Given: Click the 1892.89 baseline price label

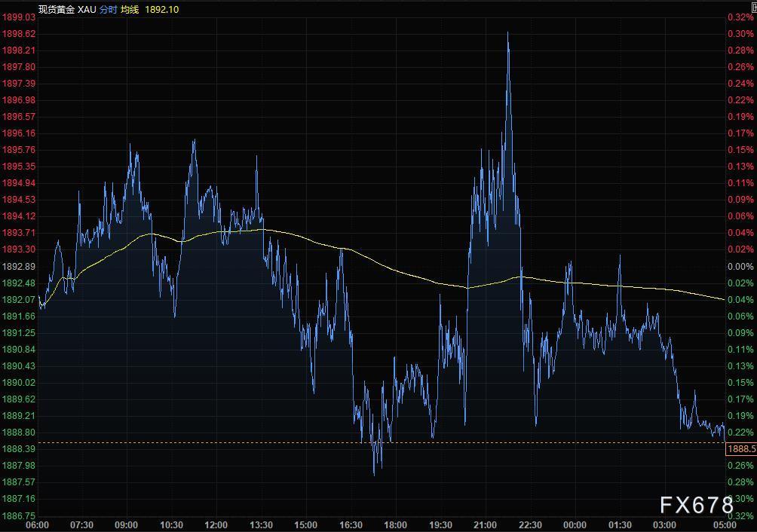Looking at the screenshot, I should (19, 267).
